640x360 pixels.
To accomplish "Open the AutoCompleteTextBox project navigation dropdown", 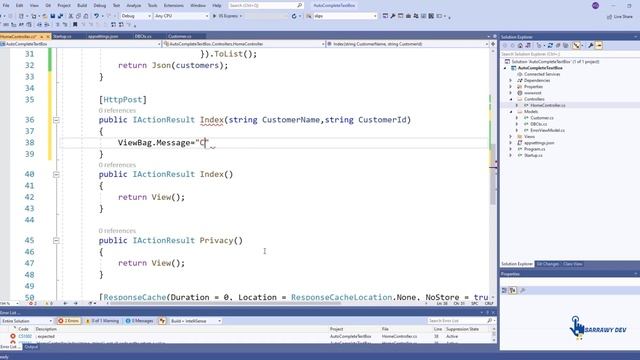I will pyautogui.click(x=80, y=44).
